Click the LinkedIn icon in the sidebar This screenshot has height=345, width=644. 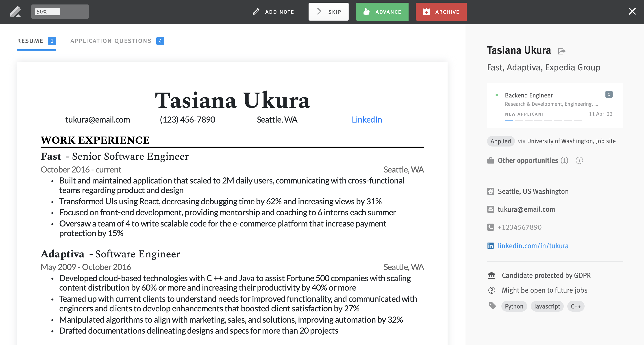(491, 246)
